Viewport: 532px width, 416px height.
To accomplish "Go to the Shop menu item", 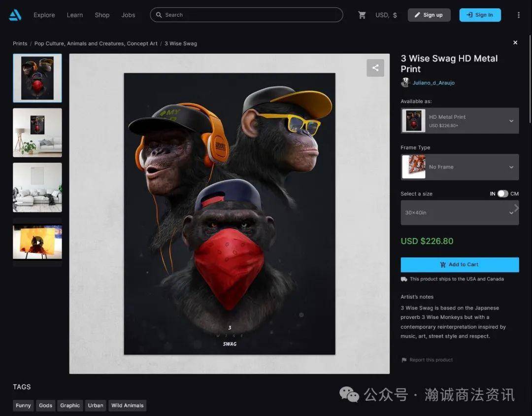I will tap(102, 15).
